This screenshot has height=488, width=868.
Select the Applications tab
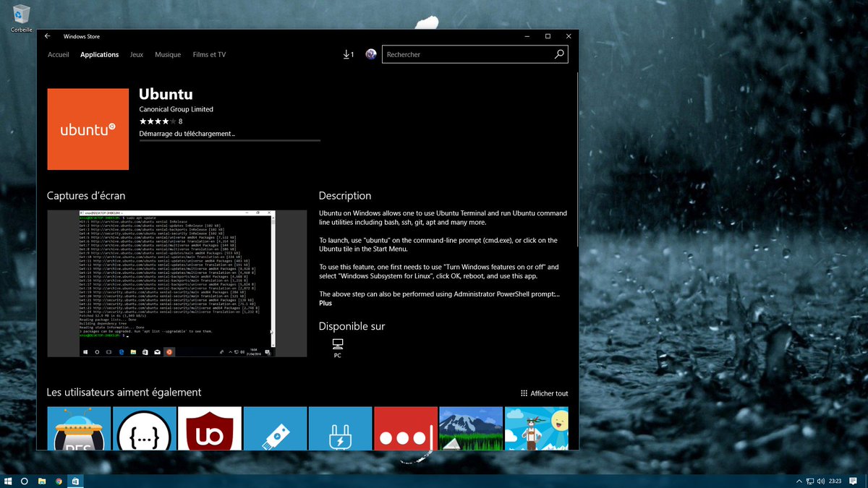coord(100,54)
